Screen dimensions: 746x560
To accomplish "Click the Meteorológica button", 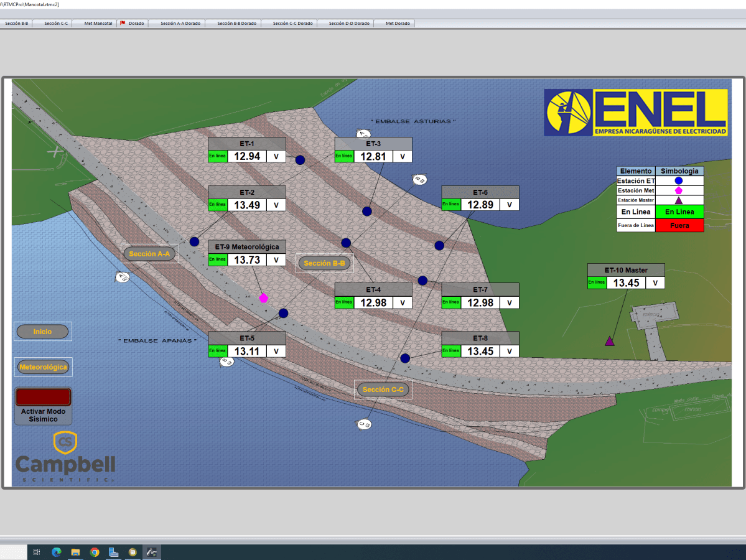I will (43, 367).
